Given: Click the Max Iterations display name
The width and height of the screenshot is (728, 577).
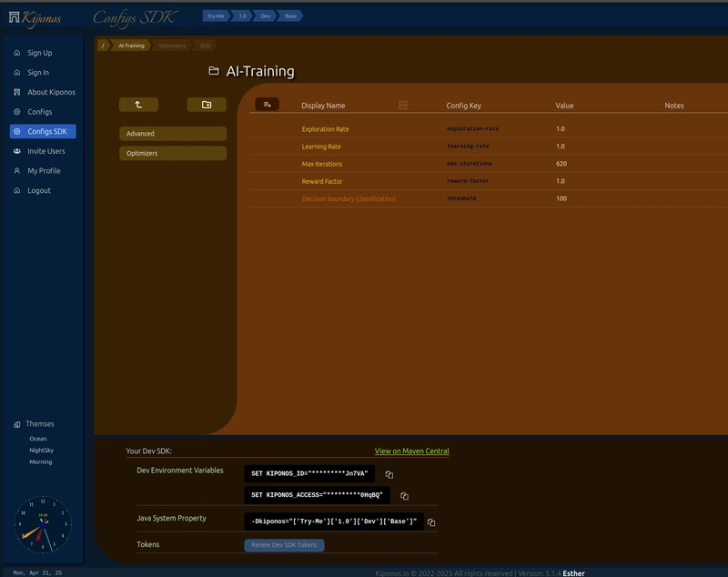Looking at the screenshot, I should pyautogui.click(x=322, y=164).
